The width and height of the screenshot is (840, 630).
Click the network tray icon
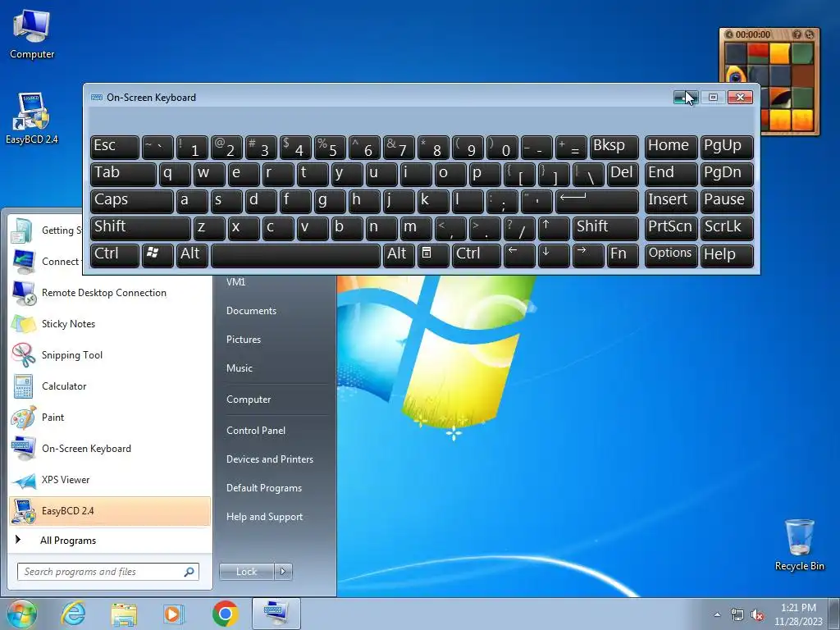[x=737, y=614]
